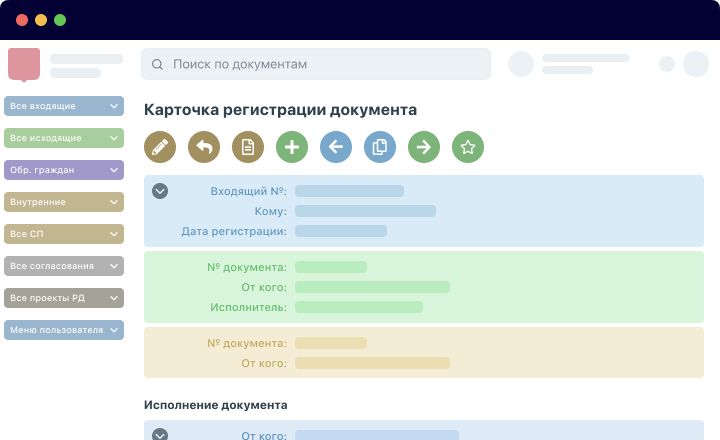Click the macOS green zoom dot

(x=60, y=20)
